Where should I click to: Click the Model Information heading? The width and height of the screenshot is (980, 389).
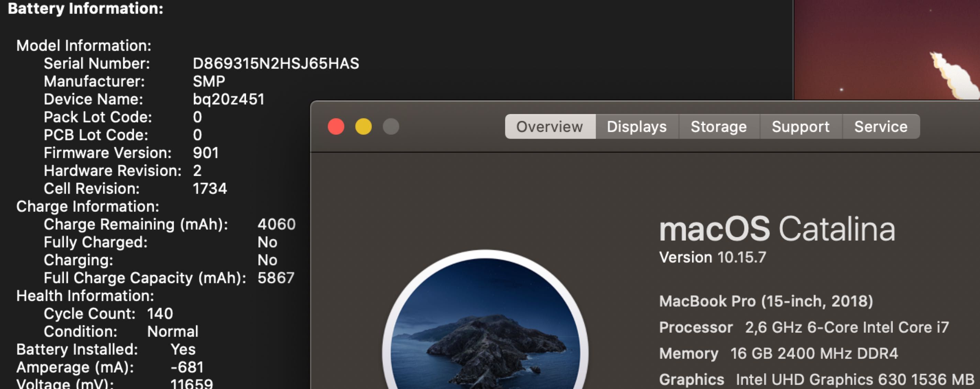click(84, 45)
